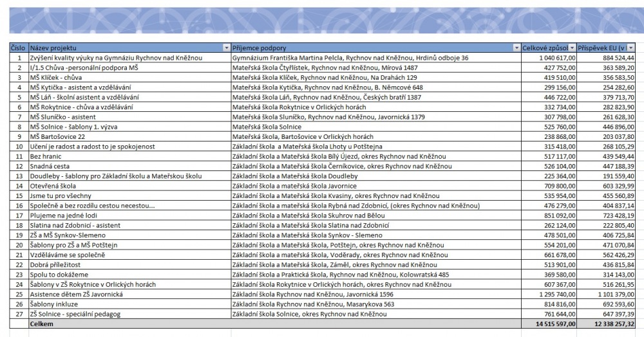This screenshot has height=337, width=644.
Task: Select the 'MŠ Klíček - chůva' cell
Action: [130, 77]
